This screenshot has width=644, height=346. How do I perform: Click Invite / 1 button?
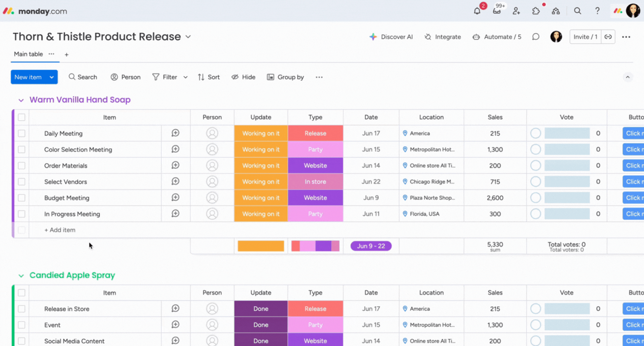click(585, 37)
